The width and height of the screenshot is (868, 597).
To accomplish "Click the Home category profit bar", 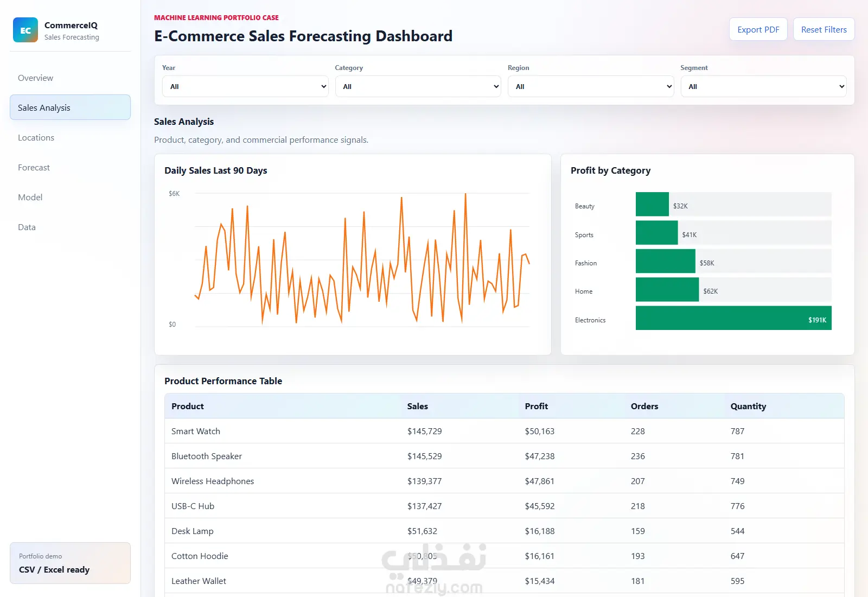I will pos(667,289).
